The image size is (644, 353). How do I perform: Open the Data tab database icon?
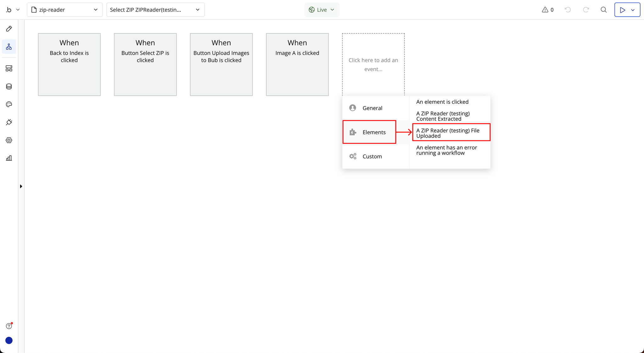[9, 87]
